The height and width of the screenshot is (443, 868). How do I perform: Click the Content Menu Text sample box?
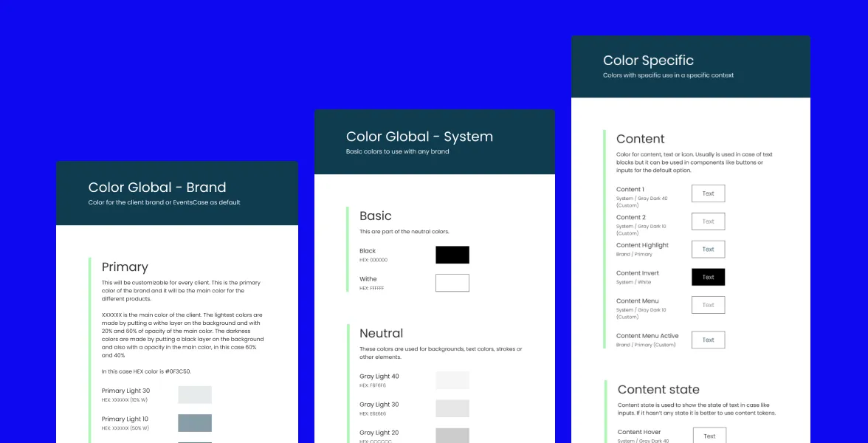pyautogui.click(x=708, y=304)
